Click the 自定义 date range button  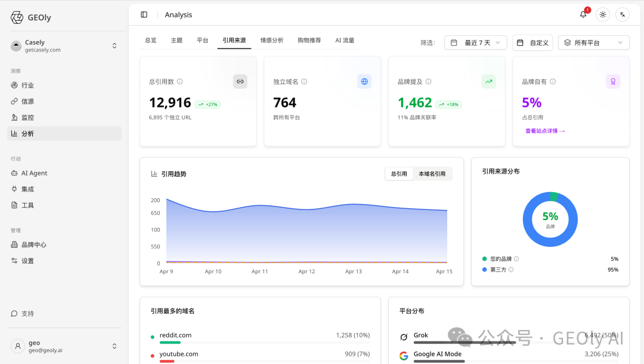pyautogui.click(x=532, y=43)
